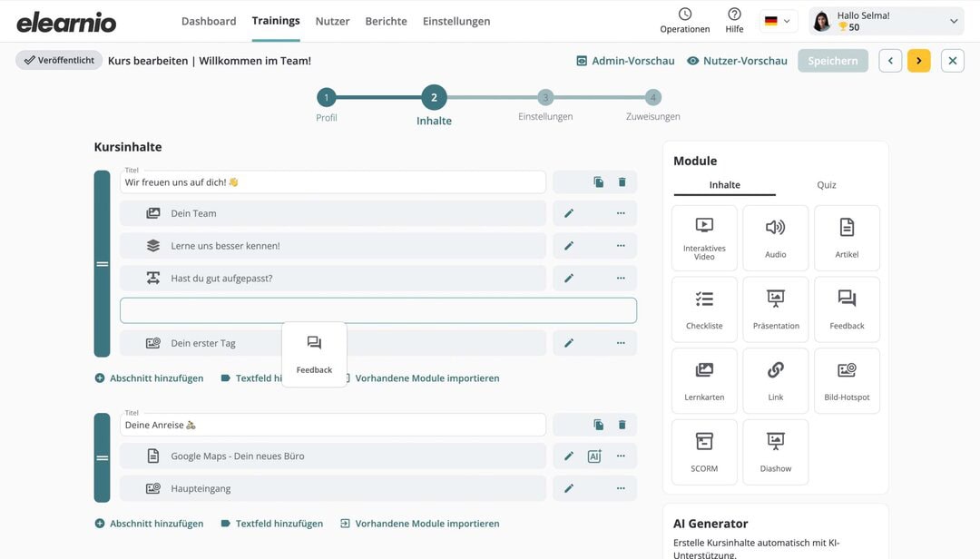Import existing modules below first section
Image resolution: width=980 pixels, height=559 pixels.
tap(426, 378)
